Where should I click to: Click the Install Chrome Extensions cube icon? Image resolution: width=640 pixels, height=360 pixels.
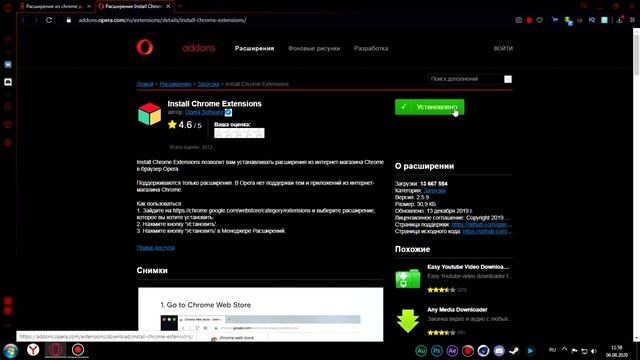[149, 113]
